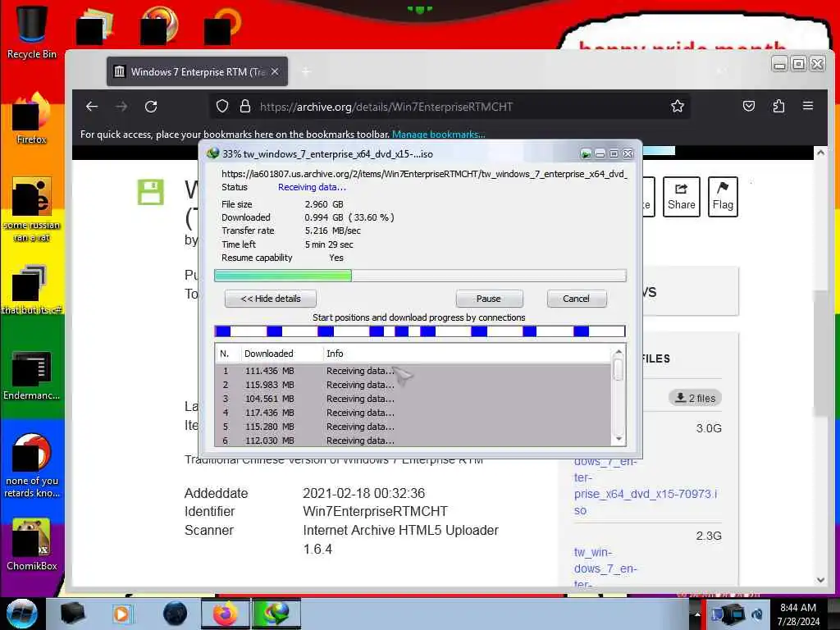Image resolution: width=840 pixels, height=630 pixels.
Task: Hide the download details
Action: coord(271,299)
